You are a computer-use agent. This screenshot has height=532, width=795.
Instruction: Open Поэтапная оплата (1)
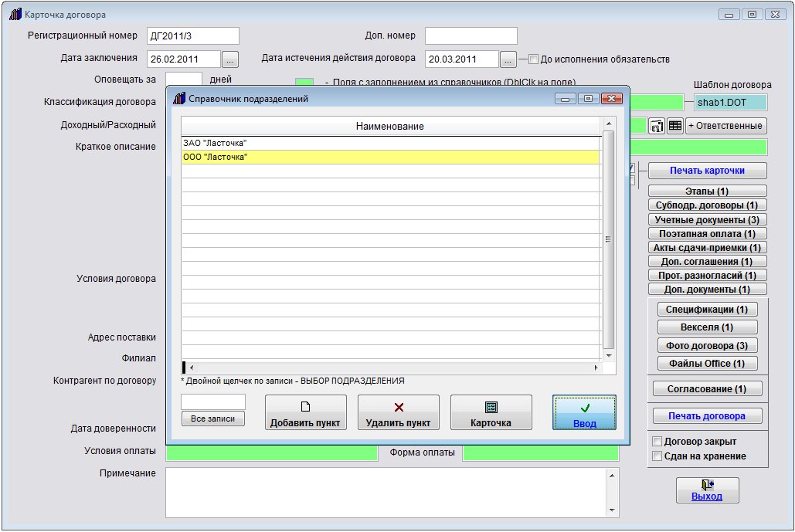pyautogui.click(x=707, y=234)
